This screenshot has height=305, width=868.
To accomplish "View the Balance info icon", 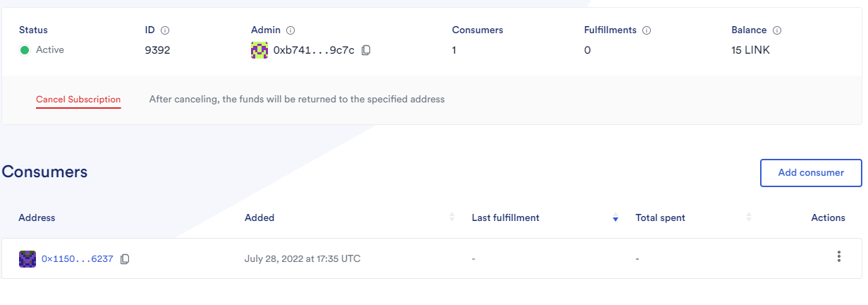I will pyautogui.click(x=777, y=30).
